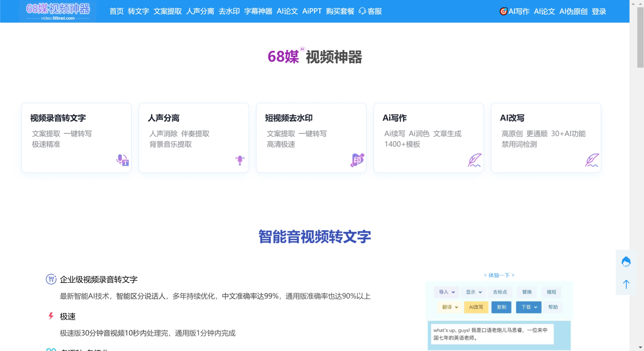Open the 翻译 dropdown

point(450,307)
